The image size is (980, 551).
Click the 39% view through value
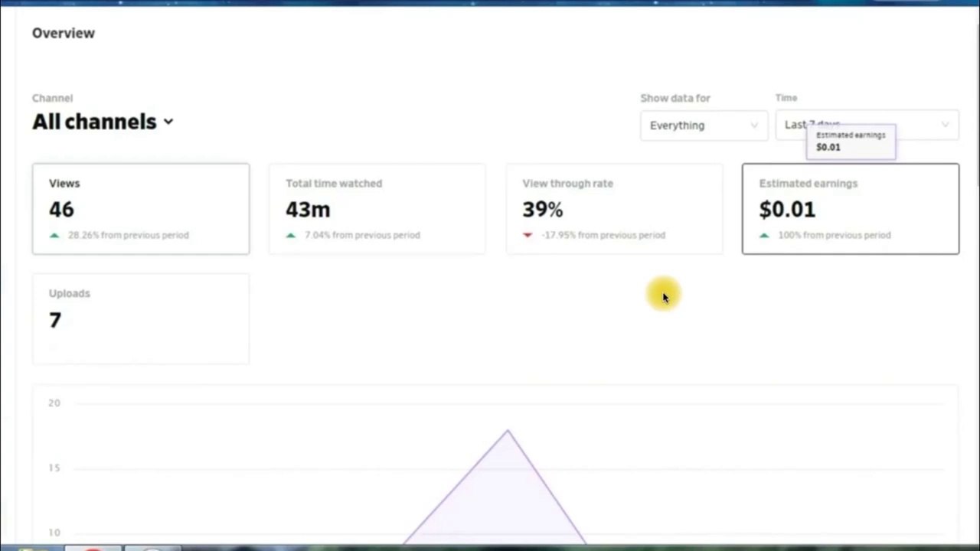543,209
